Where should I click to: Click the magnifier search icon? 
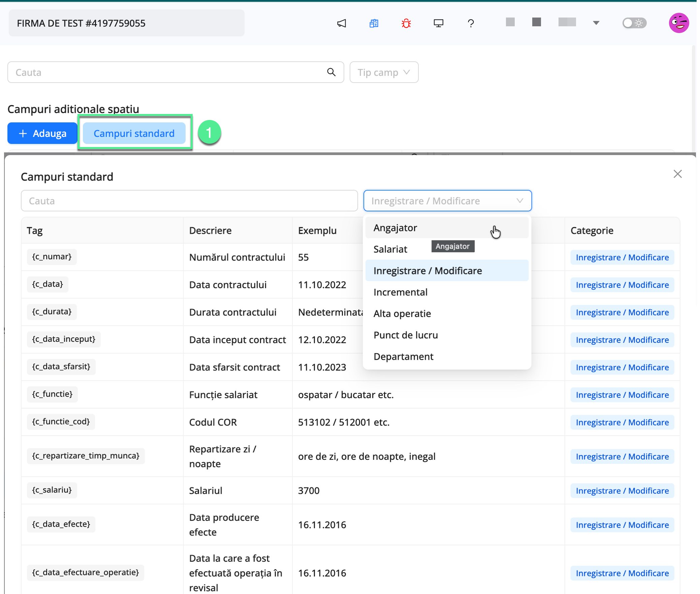click(331, 72)
